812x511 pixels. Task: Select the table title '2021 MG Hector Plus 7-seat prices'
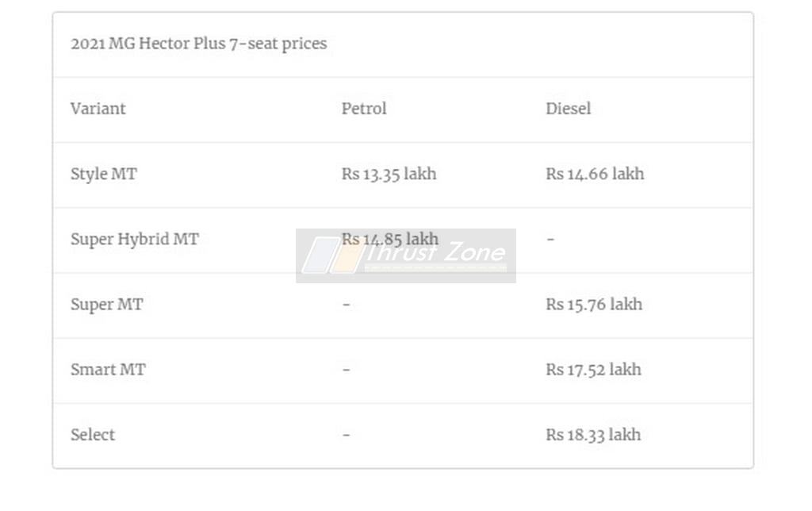[x=199, y=44]
